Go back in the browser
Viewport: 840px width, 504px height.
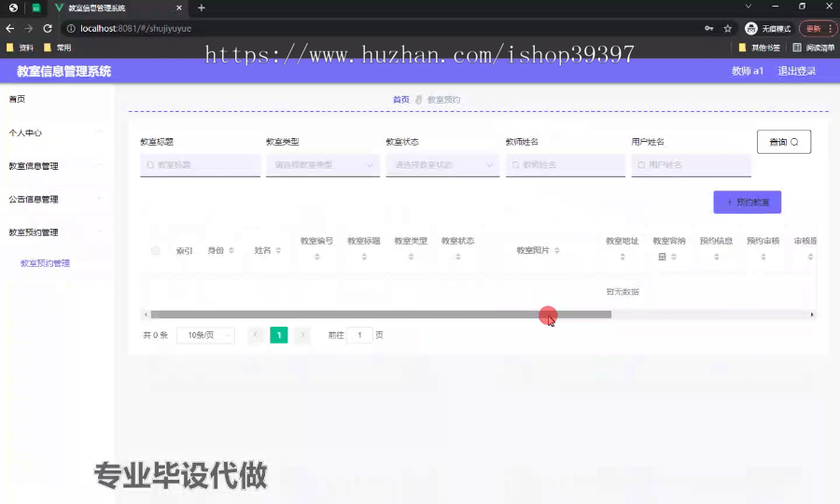[x=9, y=28]
